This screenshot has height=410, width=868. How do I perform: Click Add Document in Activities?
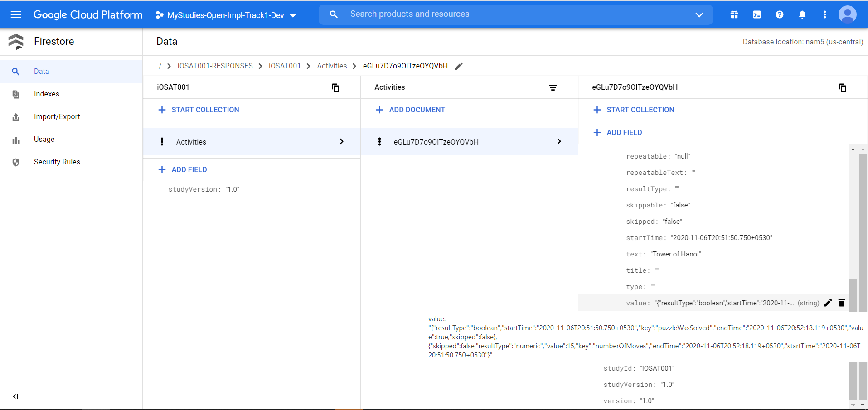[411, 110]
